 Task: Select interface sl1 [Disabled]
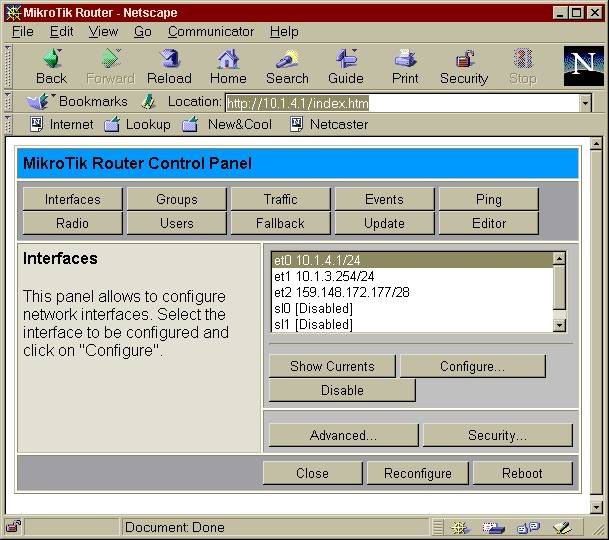(412, 324)
